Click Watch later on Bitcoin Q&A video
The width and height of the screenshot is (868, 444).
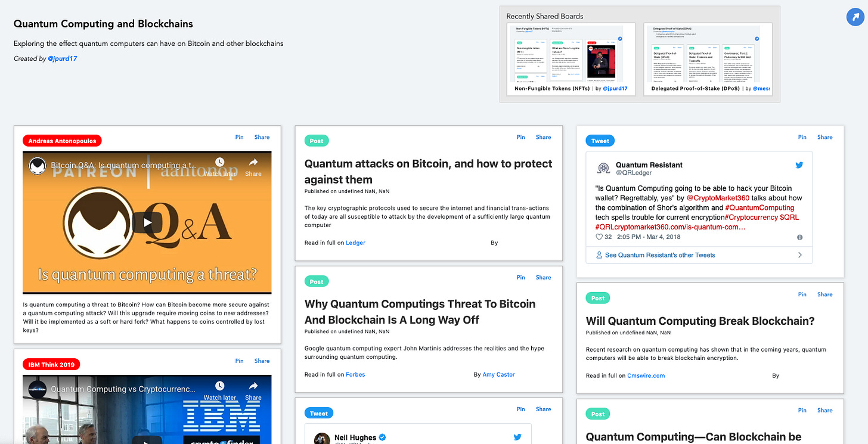220,167
